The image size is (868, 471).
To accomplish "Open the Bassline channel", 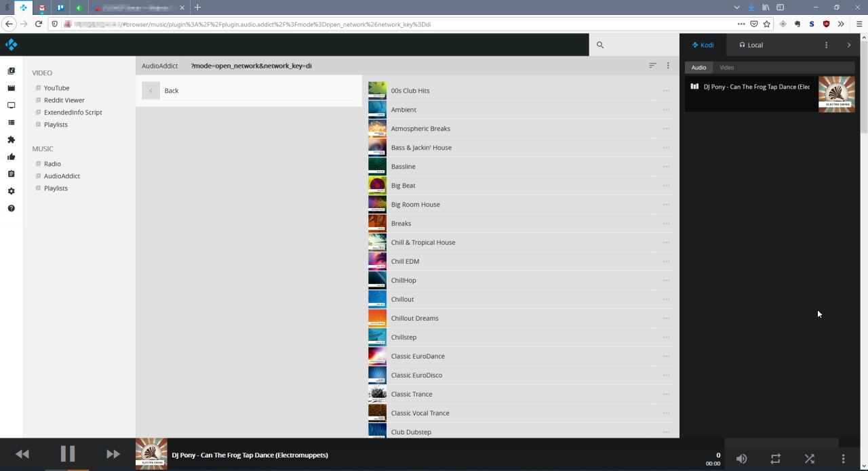I will (403, 167).
